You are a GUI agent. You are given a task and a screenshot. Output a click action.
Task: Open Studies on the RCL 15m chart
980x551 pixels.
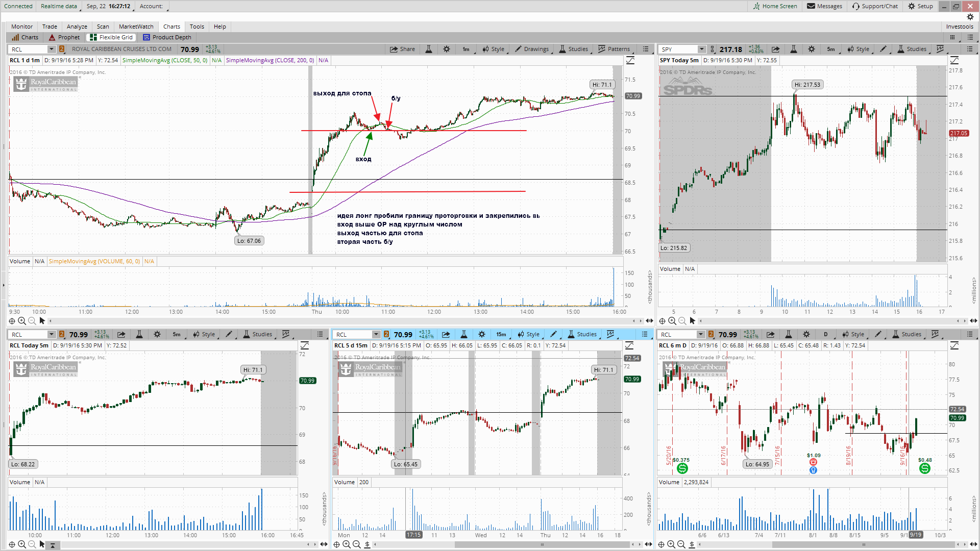point(582,335)
